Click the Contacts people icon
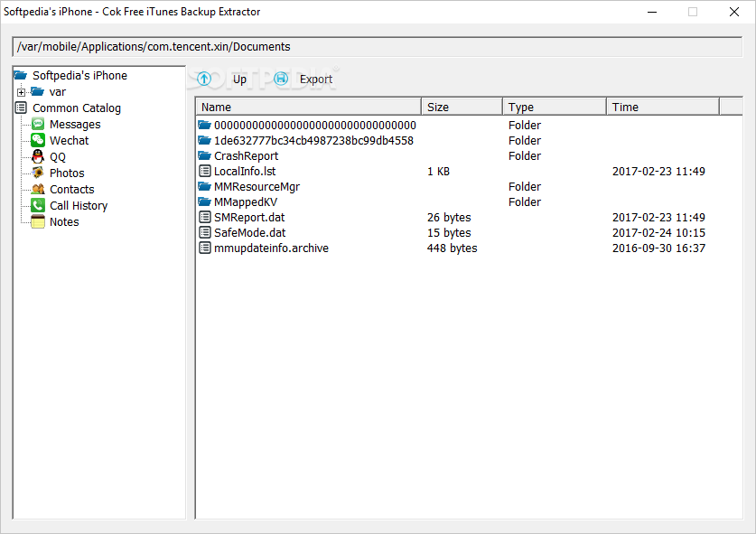 point(38,189)
